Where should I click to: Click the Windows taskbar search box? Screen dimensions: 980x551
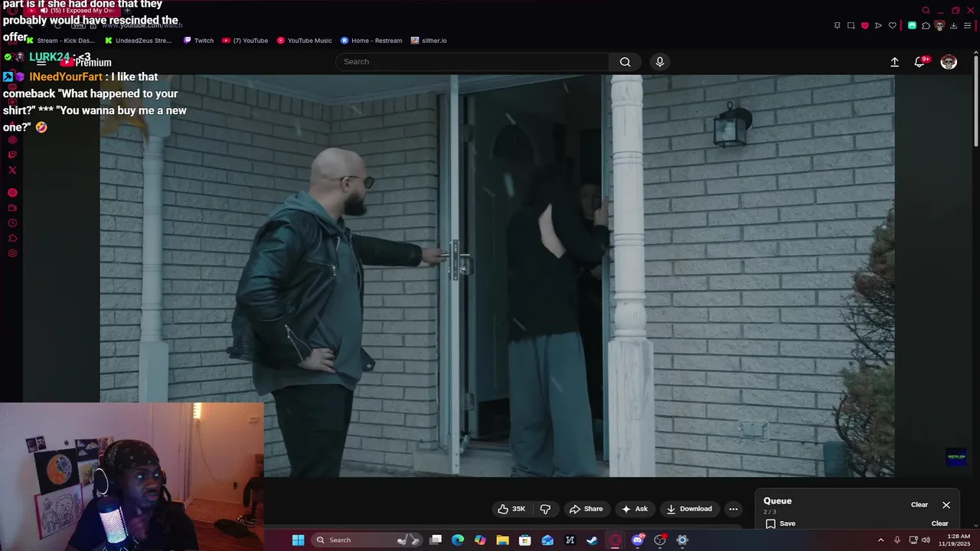(368, 540)
